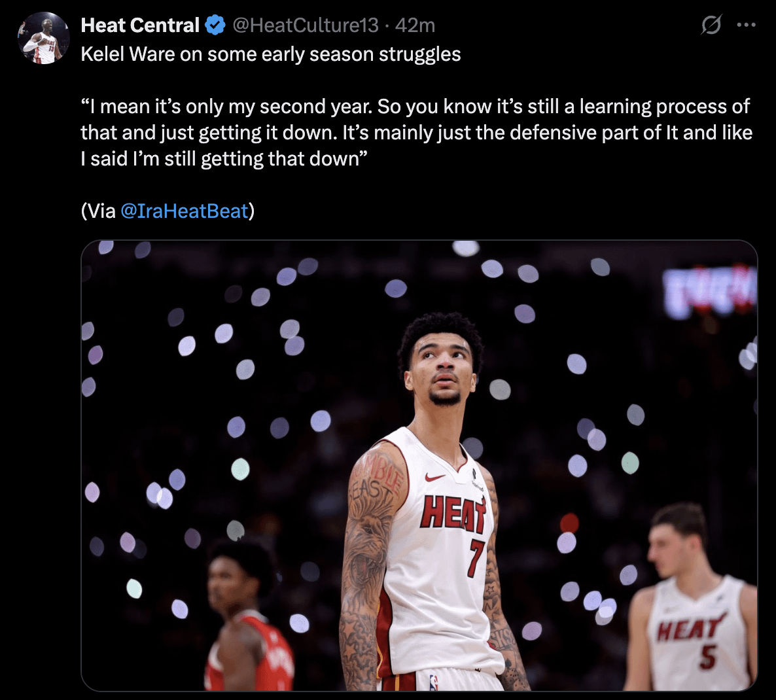
Task: Open the three-dot More options menu
Action: (x=746, y=26)
